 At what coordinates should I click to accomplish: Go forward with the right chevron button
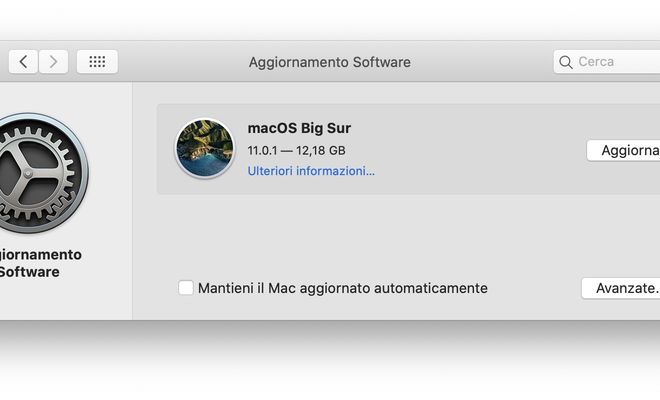click(x=53, y=62)
